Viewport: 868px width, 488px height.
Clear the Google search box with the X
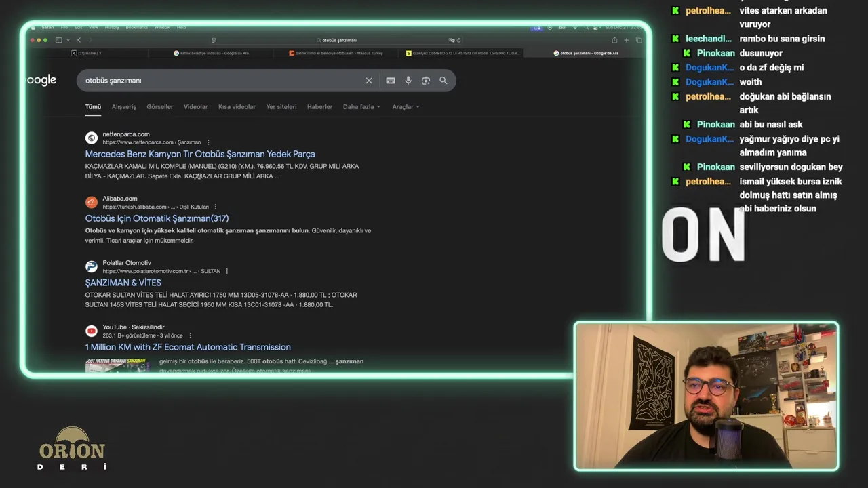click(x=369, y=81)
